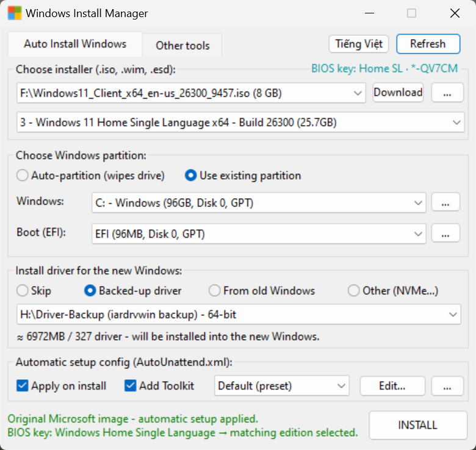476x450 pixels.
Task: Click ... button next to Boot (EFI)
Action: click(445, 233)
